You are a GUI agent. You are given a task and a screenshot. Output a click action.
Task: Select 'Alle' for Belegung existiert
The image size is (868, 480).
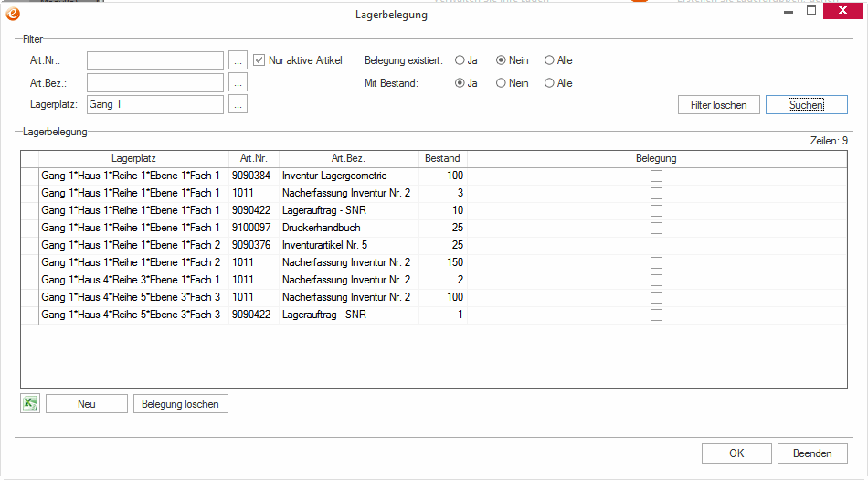(549, 60)
